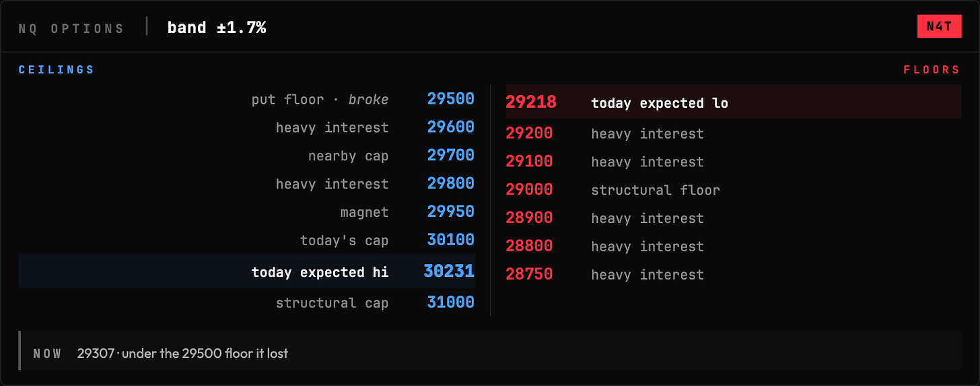Open the CEILINGS section header
Viewport: 980px width, 386px height.
click(x=57, y=70)
